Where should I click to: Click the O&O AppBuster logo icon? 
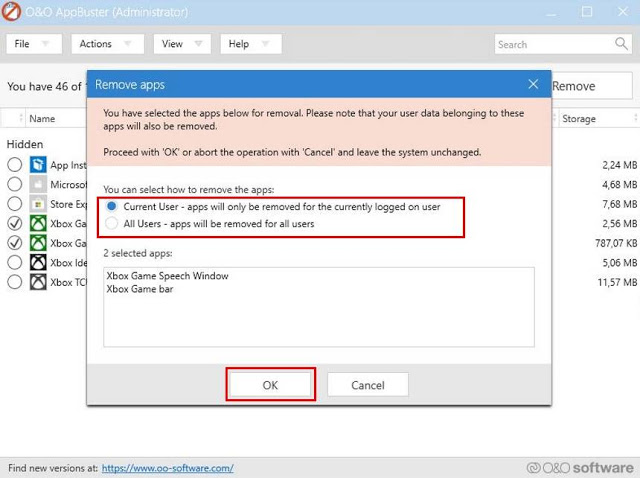click(11, 11)
